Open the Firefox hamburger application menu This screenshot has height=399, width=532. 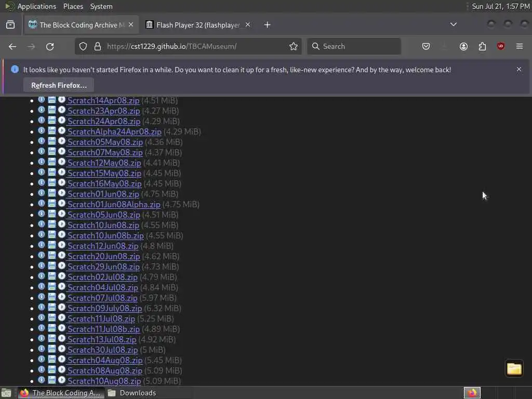click(x=520, y=46)
